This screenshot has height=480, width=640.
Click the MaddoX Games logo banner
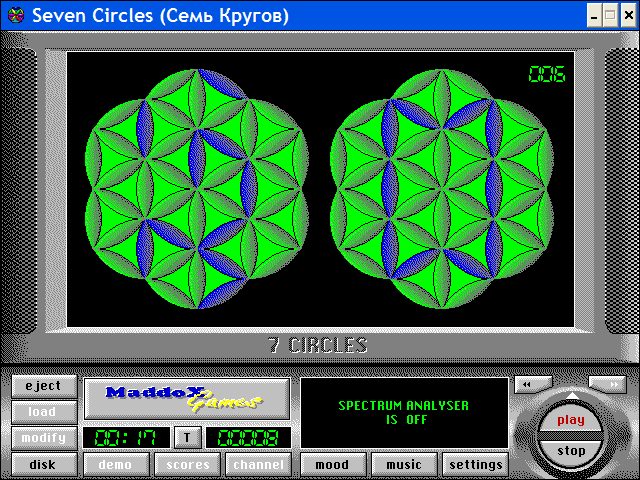pos(187,398)
